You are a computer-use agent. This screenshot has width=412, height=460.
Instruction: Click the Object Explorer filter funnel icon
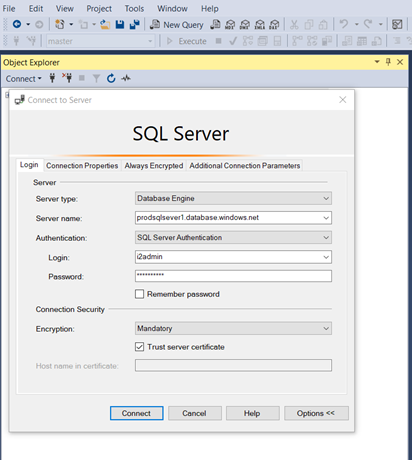point(96,78)
